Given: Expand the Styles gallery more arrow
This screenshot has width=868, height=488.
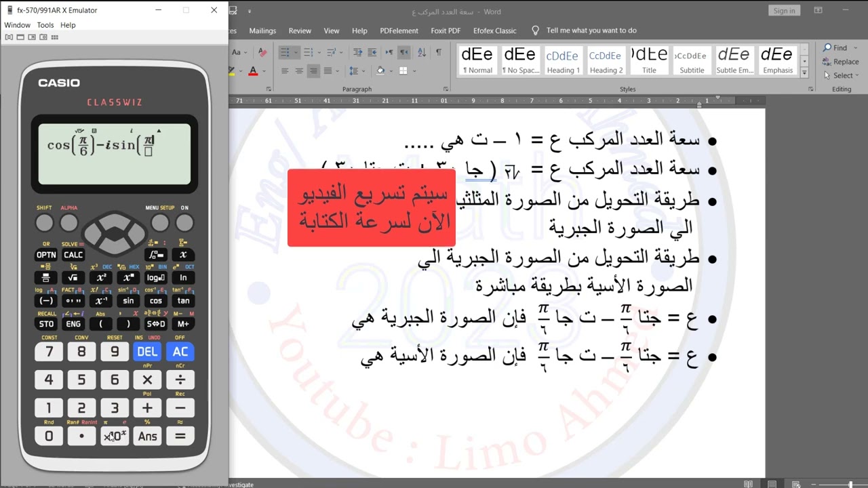Looking at the screenshot, I should [804, 72].
